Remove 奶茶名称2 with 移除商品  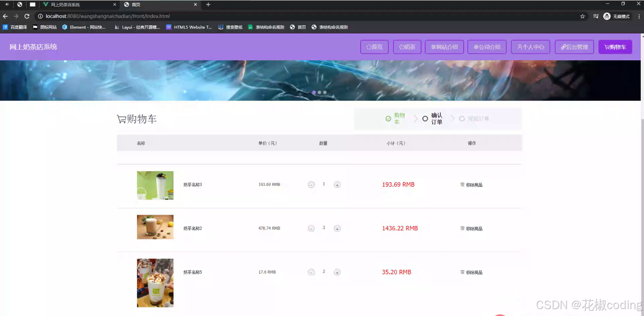point(471,229)
